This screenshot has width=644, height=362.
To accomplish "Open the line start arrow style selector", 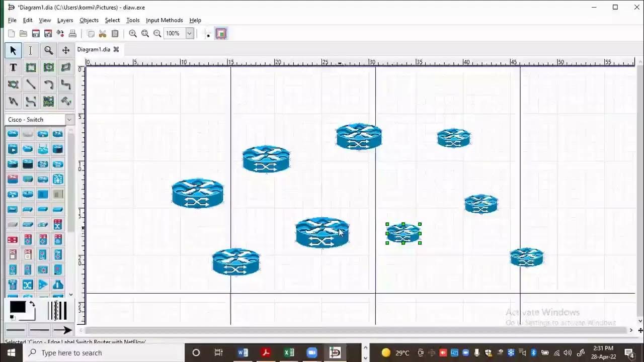I will tap(16, 330).
